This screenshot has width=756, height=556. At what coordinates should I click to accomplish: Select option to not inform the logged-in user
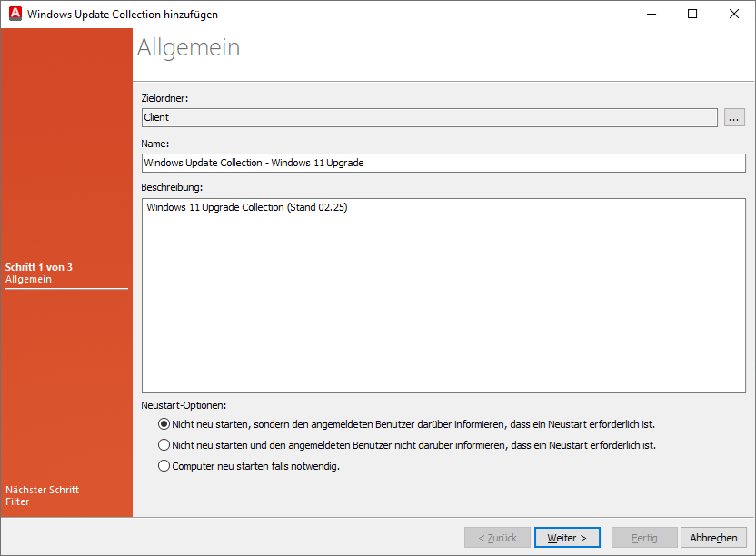[164, 444]
